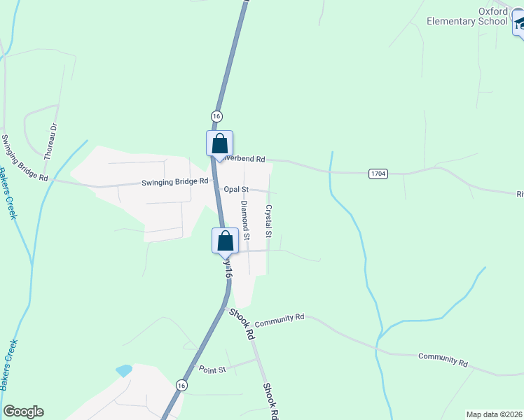524x420 pixels.
Task: Select the Diamond St label
Action: [246, 220]
